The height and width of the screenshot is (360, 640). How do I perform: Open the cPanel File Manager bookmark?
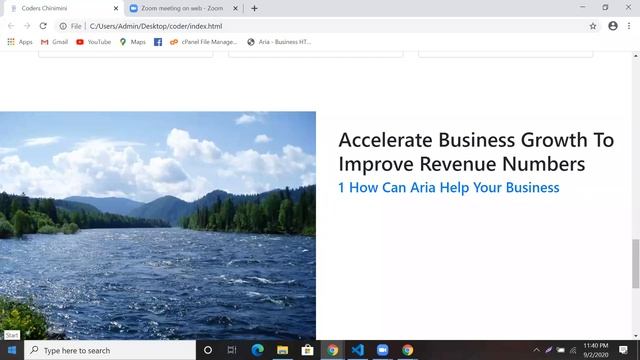(203, 42)
